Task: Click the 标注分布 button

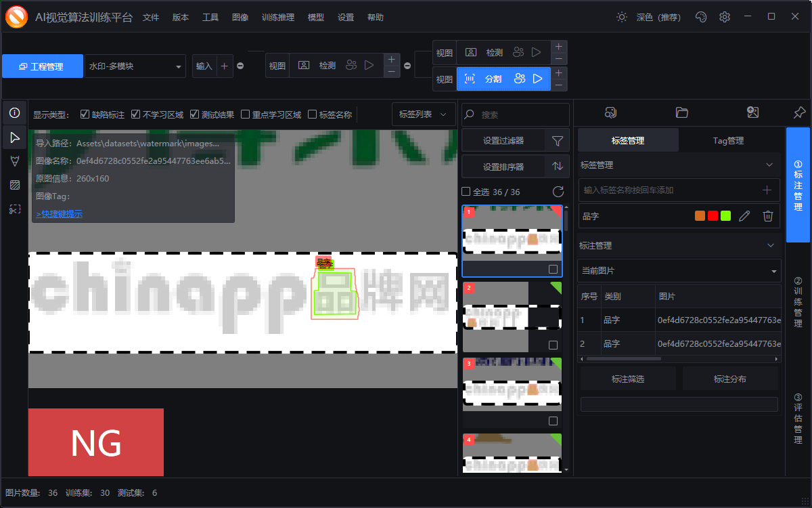Action: (x=730, y=379)
